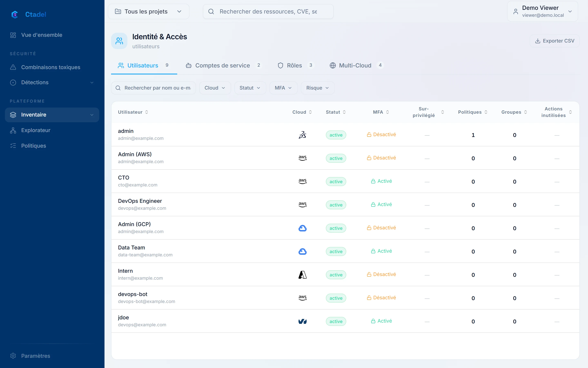The width and height of the screenshot is (588, 368).
Task: Click the cloud provider icon for admin row
Action: coord(302,135)
